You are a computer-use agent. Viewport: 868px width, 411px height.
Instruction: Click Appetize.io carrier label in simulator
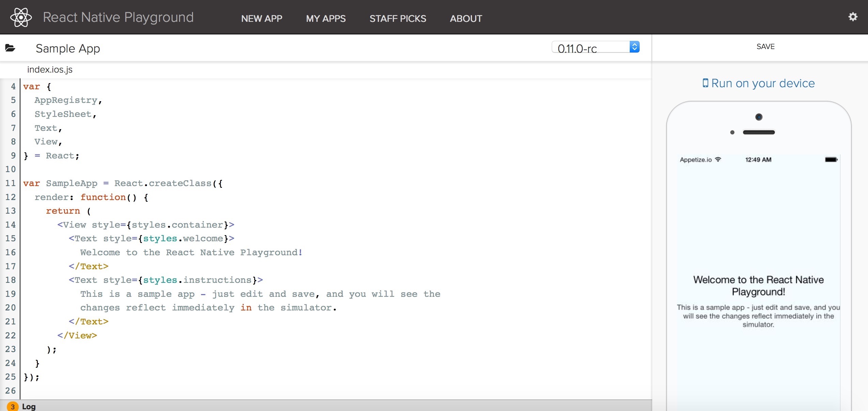point(696,160)
